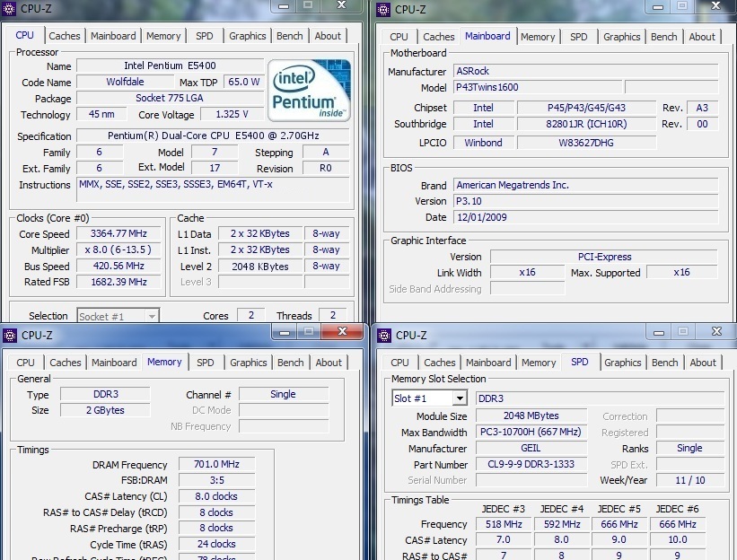Click Core Voltage value 1.325 V

[x=233, y=114]
